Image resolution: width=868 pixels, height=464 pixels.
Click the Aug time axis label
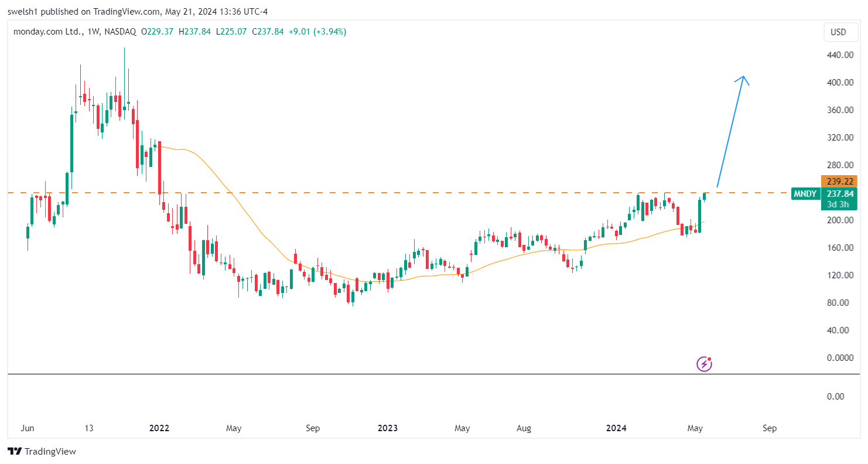pyautogui.click(x=524, y=428)
